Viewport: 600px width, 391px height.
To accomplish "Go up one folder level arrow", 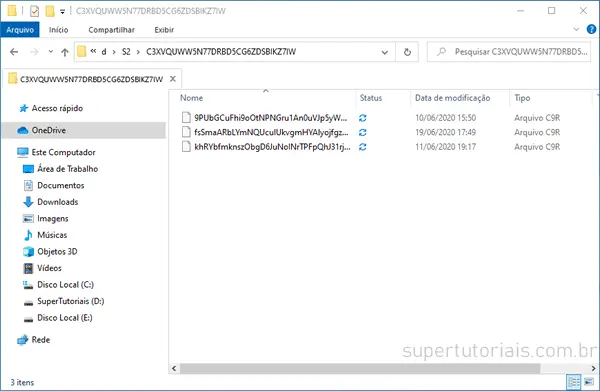I will [x=65, y=52].
